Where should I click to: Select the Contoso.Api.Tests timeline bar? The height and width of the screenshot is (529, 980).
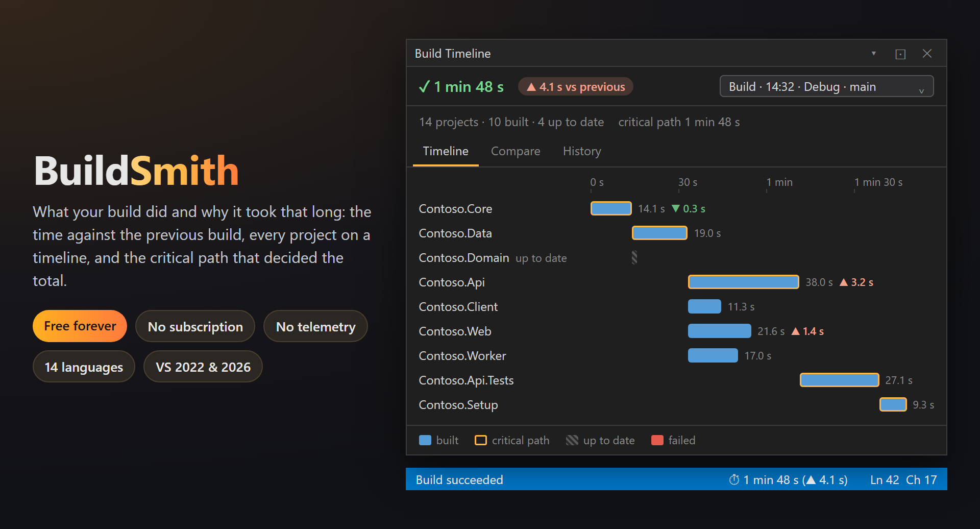coord(839,380)
